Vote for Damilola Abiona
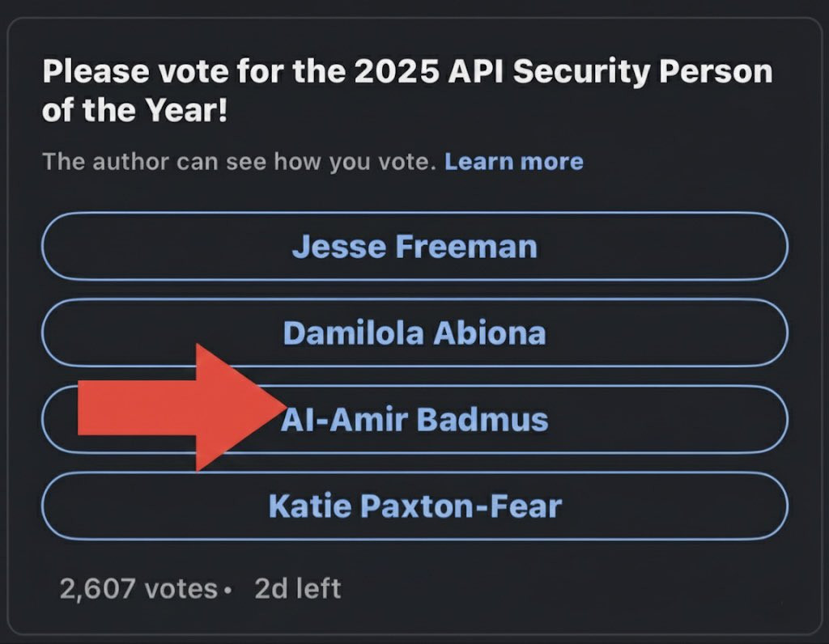Viewport: 829px width, 644px height. tap(414, 333)
